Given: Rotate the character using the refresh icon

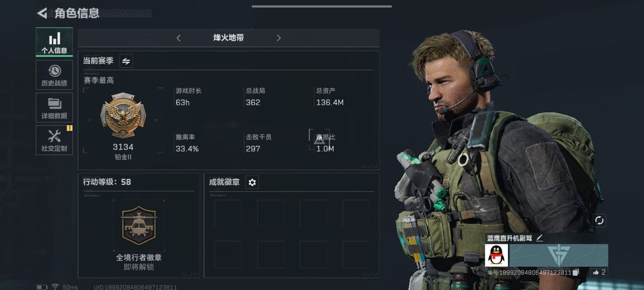Looking at the screenshot, I should pos(599,220).
